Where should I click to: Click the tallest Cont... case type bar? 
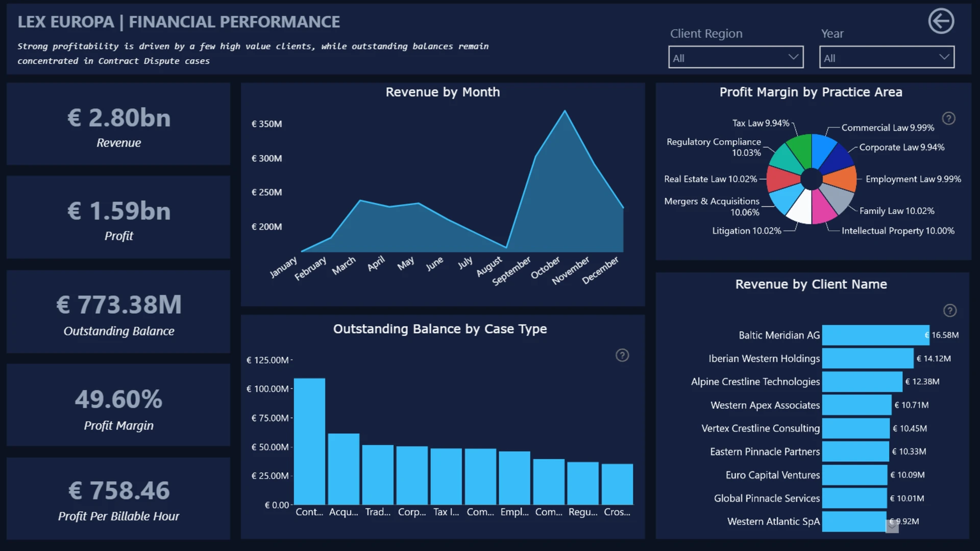309,441
